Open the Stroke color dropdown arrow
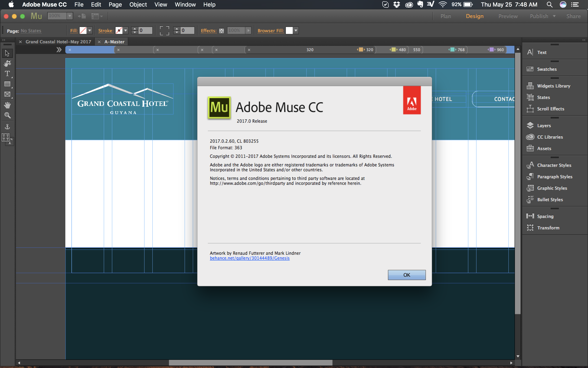588x368 pixels. click(x=126, y=31)
